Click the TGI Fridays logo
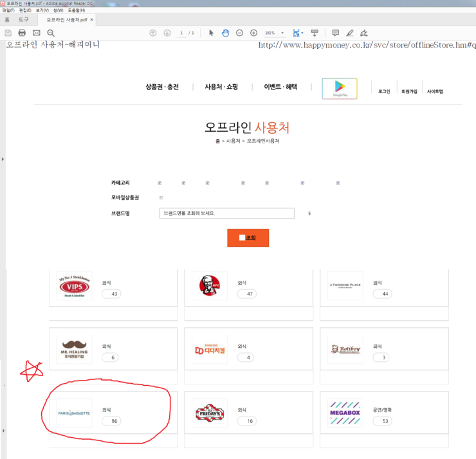This screenshot has width=476, height=459. 210,413
